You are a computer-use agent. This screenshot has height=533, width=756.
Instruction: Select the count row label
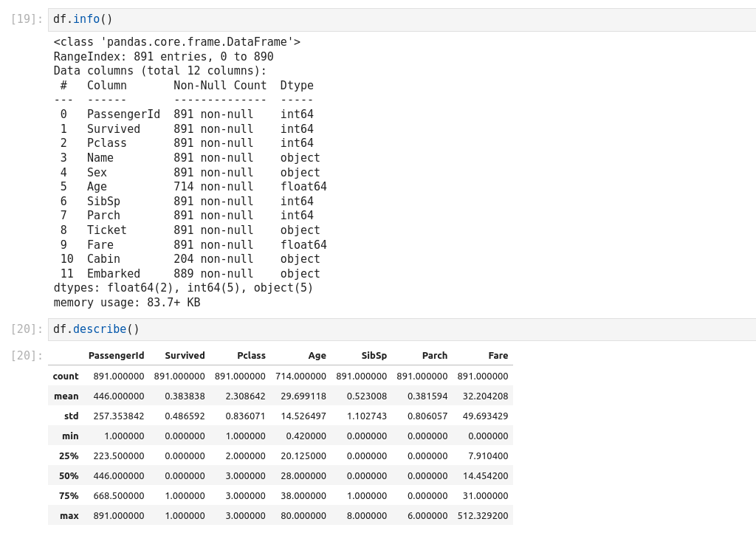[66, 376]
